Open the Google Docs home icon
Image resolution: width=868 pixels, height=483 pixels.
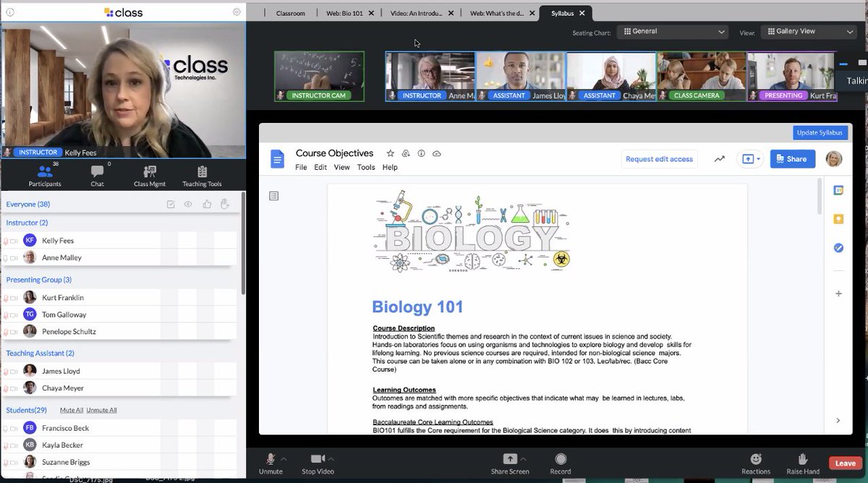(278, 159)
